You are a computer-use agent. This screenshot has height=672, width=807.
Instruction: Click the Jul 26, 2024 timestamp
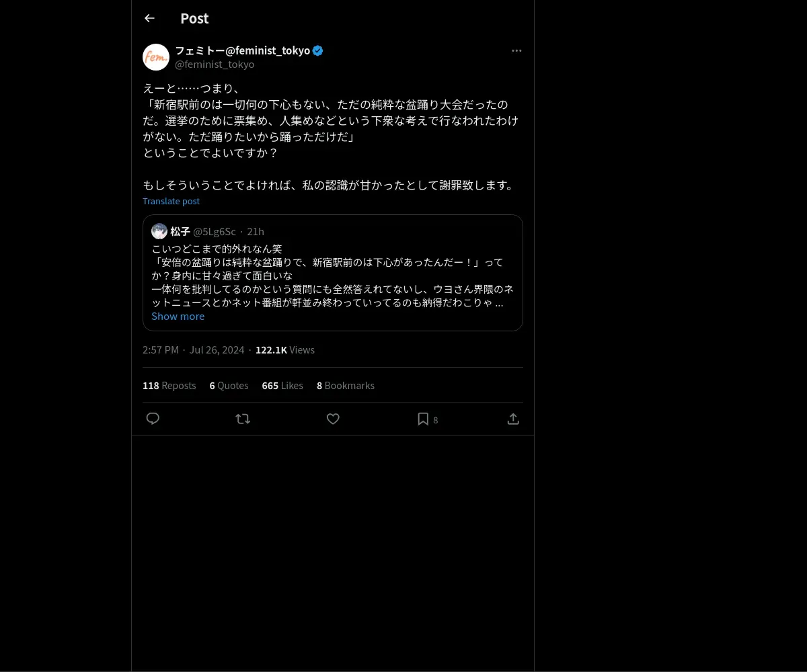[x=217, y=349]
